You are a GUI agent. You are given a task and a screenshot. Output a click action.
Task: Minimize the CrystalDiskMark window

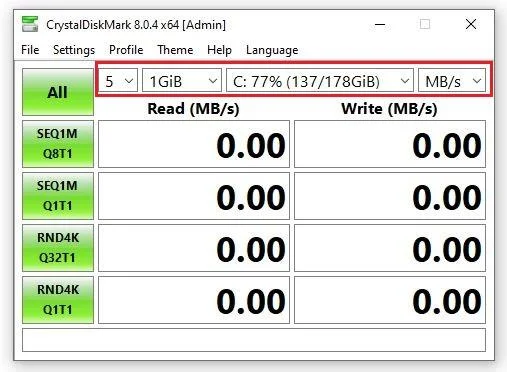tap(380, 24)
